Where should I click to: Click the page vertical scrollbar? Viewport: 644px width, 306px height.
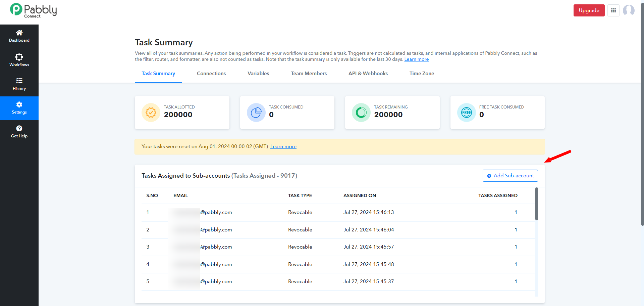point(642,114)
